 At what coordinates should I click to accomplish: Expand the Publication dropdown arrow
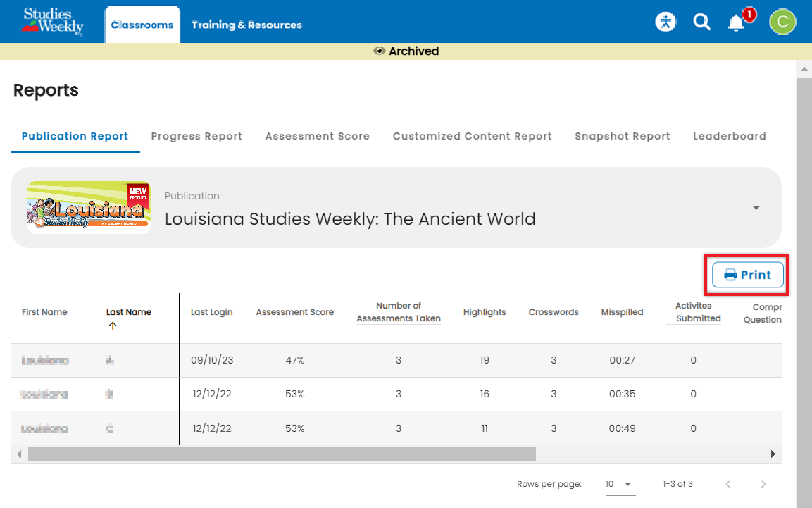coord(756,208)
